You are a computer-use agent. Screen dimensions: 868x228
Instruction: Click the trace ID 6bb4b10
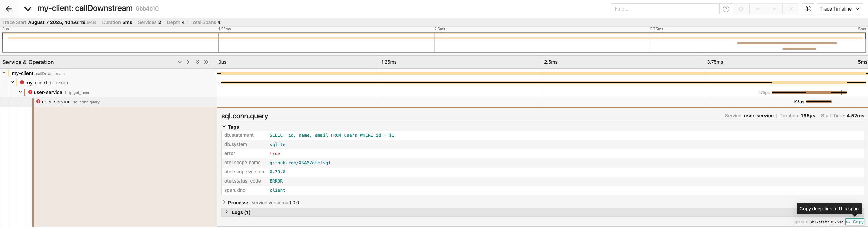click(x=147, y=9)
